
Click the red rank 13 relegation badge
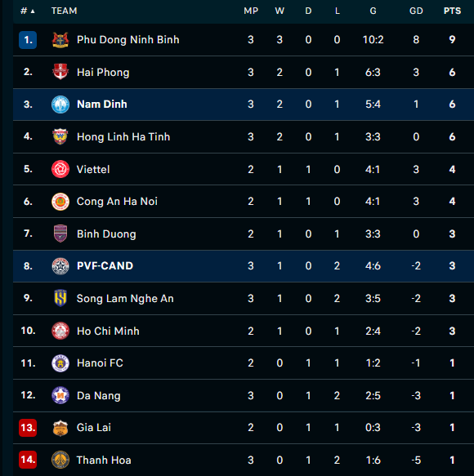tap(28, 428)
